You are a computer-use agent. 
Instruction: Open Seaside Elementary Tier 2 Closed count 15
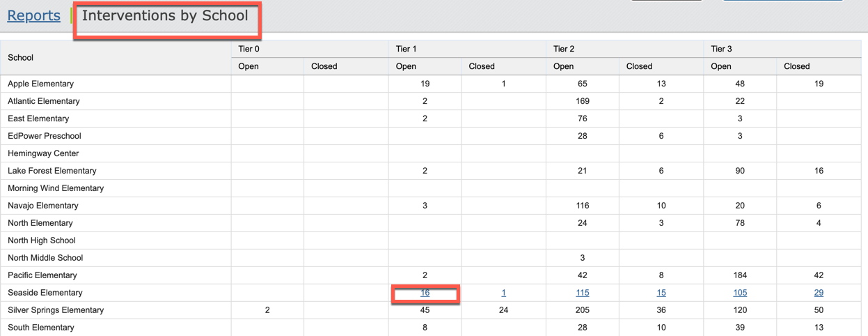(661, 293)
